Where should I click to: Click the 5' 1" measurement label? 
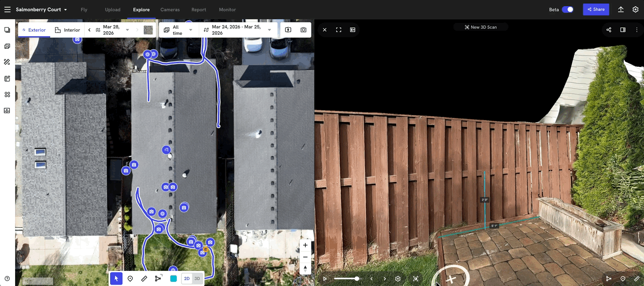494,226
